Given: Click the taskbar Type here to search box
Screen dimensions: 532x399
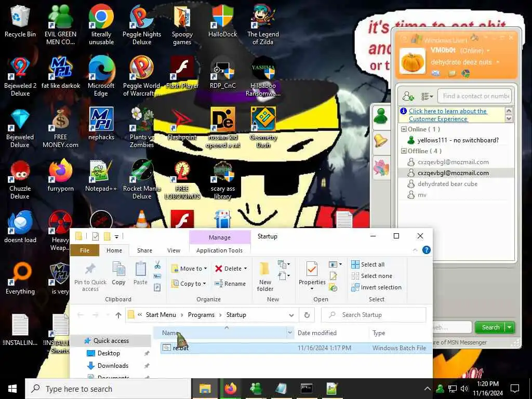Looking at the screenshot, I should coord(108,389).
